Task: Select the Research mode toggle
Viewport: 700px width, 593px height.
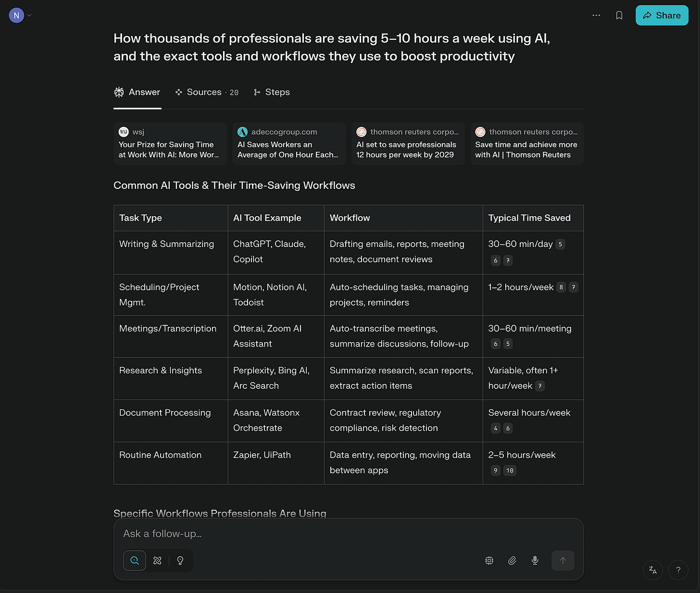Action: (x=157, y=560)
